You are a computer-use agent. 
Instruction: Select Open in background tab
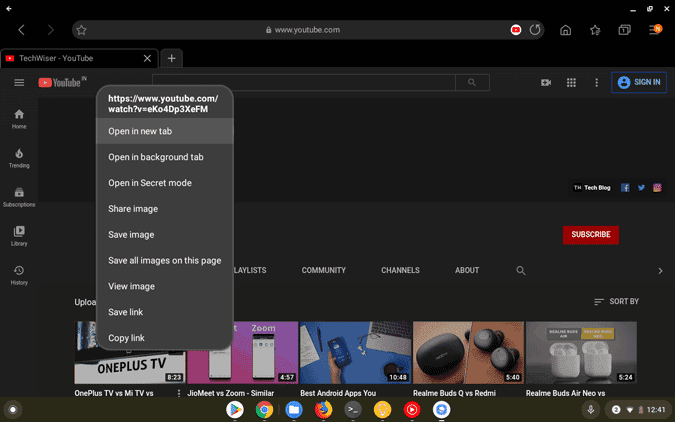(165, 157)
